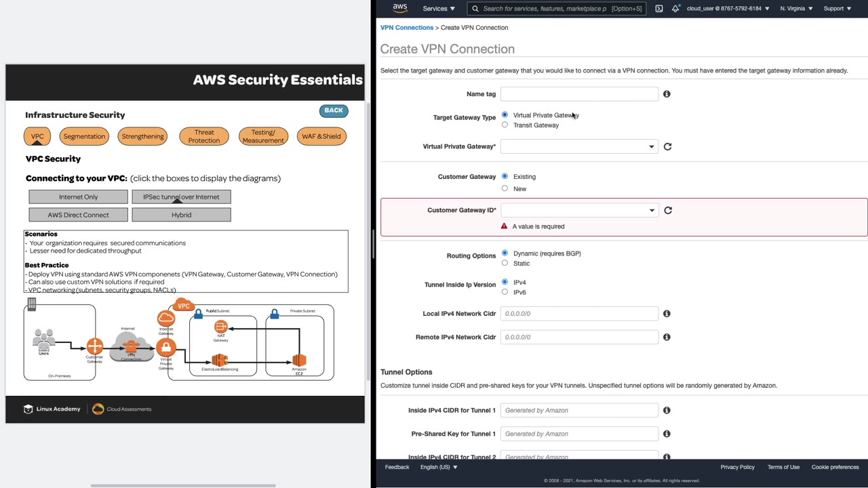
Task: Show info for Local IPv4 Network Cidr
Action: (667, 314)
